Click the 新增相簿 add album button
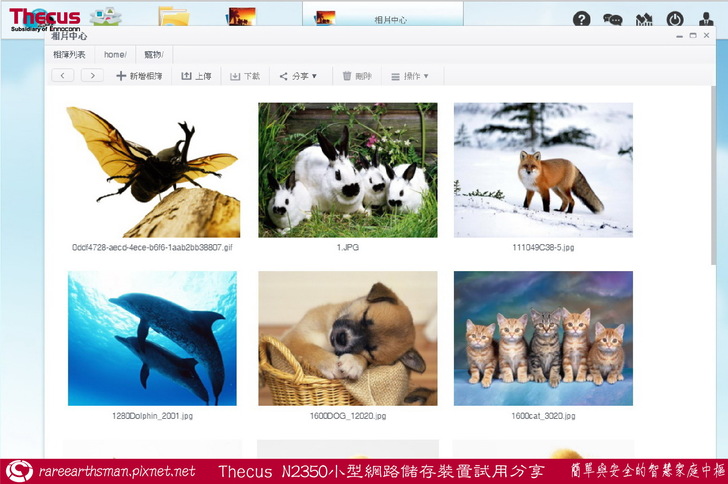 139,76
